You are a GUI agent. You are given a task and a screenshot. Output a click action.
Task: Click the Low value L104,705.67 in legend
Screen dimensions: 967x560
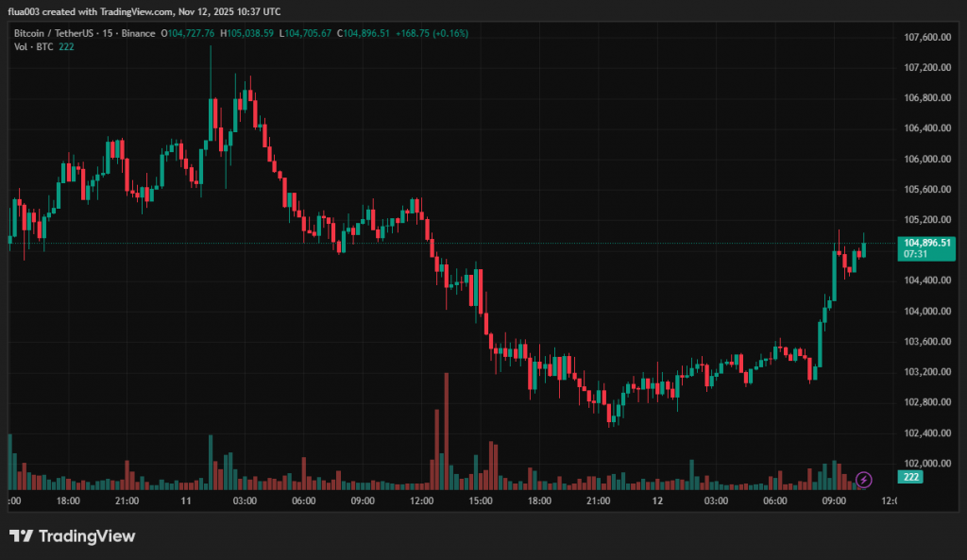tap(305, 33)
